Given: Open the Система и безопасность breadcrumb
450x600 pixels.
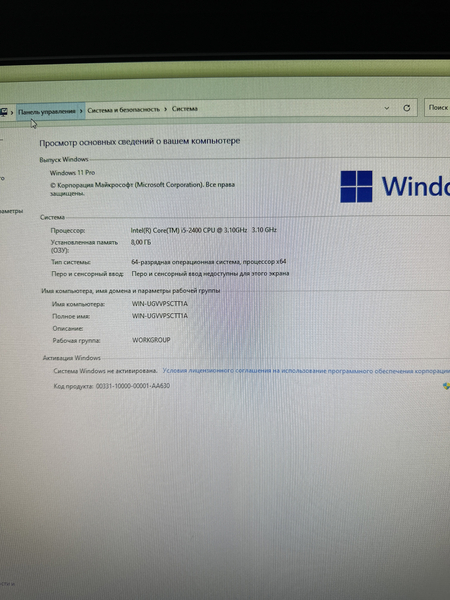Looking at the screenshot, I should (123, 110).
